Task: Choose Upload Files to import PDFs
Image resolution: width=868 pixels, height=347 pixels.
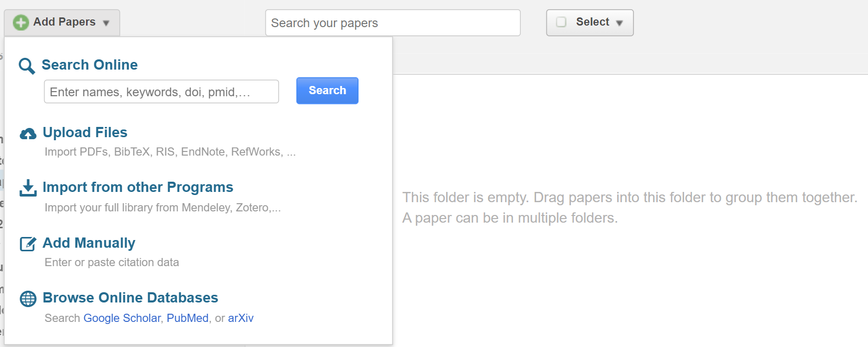Action: pyautogui.click(x=85, y=133)
